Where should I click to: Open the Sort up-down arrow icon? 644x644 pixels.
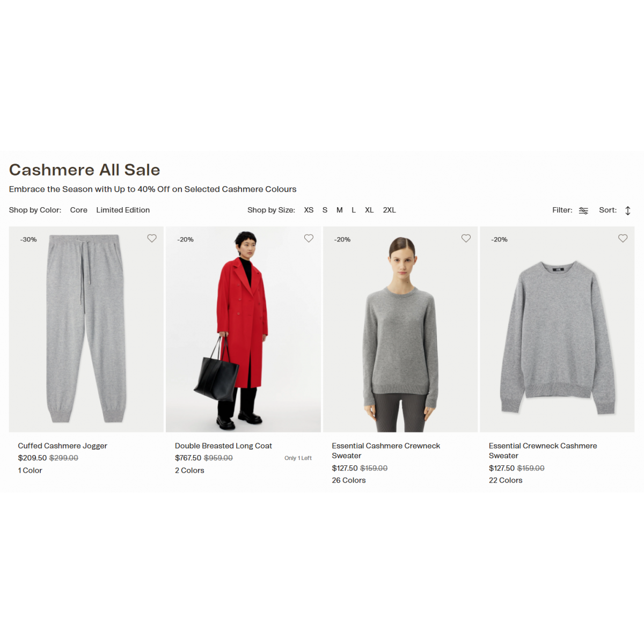(628, 210)
